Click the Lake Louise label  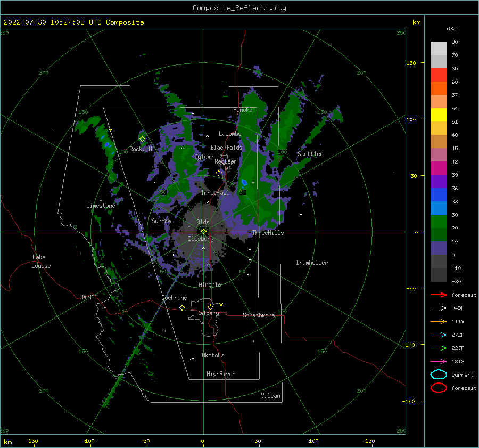coord(41,262)
